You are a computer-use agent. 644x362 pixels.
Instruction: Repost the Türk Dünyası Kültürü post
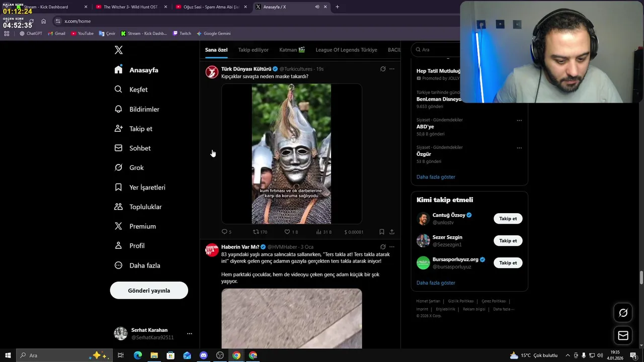click(x=260, y=232)
